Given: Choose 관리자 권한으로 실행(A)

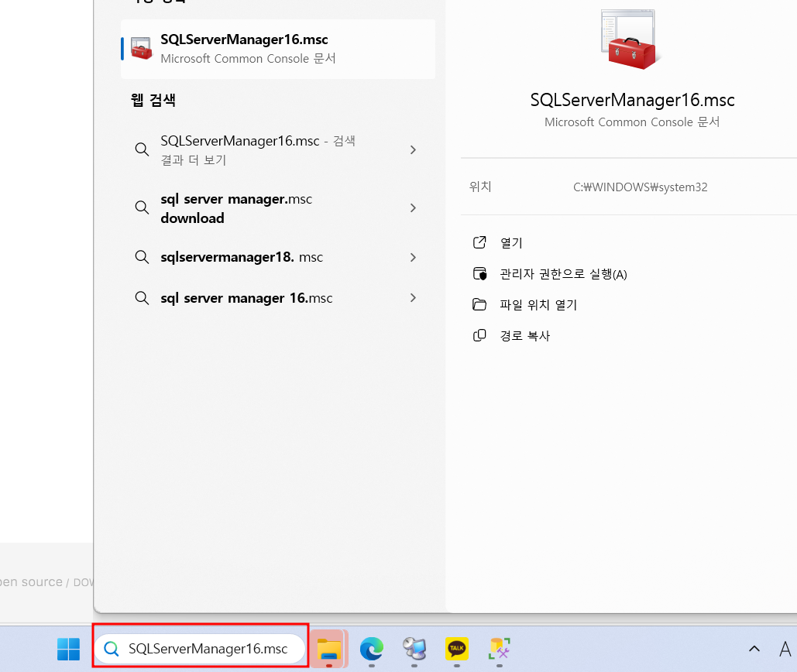Looking at the screenshot, I should click(563, 274).
